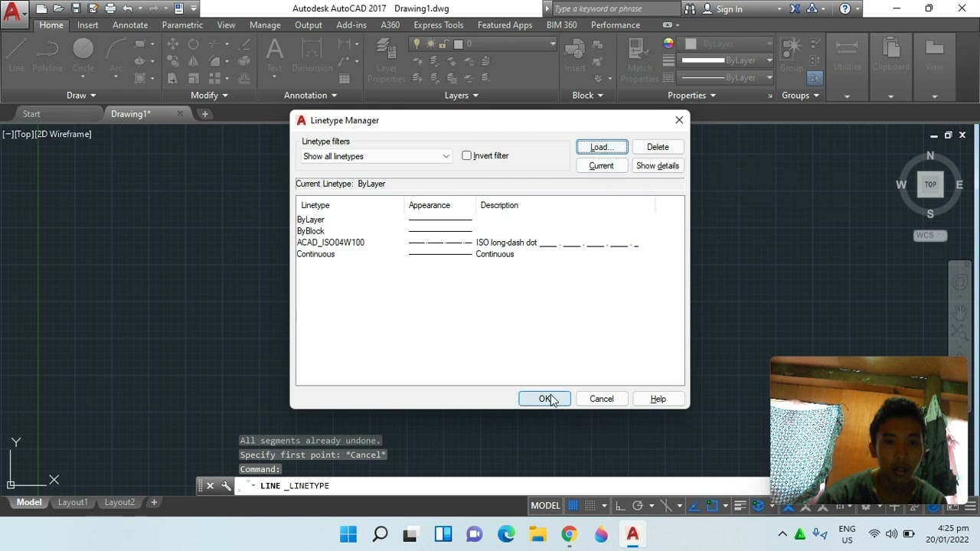Toggle ortho mode in status bar
Viewport: 980px width, 551px height.
pyautogui.click(x=619, y=505)
